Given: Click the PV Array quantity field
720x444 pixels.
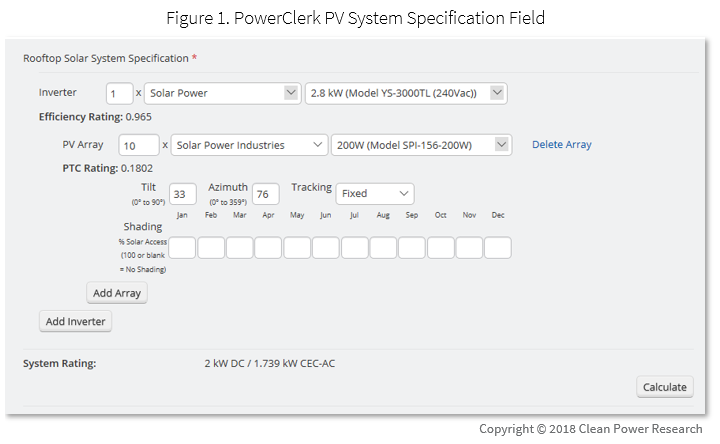Looking at the screenshot, I should click(x=139, y=146).
